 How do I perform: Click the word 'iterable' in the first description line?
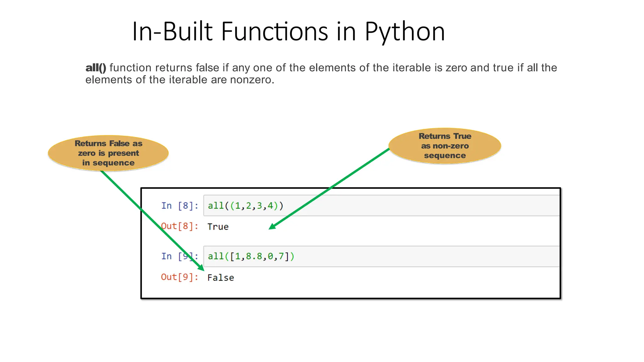tap(412, 68)
